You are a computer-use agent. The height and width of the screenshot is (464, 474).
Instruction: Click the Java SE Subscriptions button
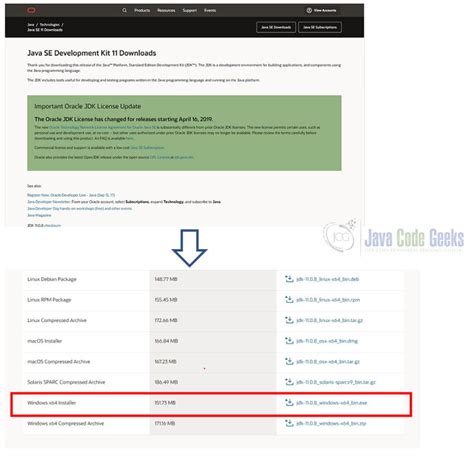point(320,27)
